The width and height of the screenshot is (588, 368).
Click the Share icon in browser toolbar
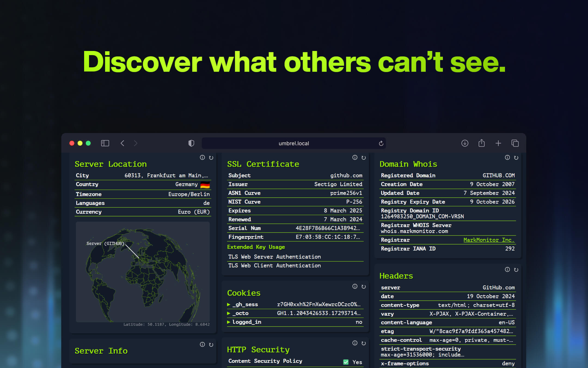click(x=482, y=143)
